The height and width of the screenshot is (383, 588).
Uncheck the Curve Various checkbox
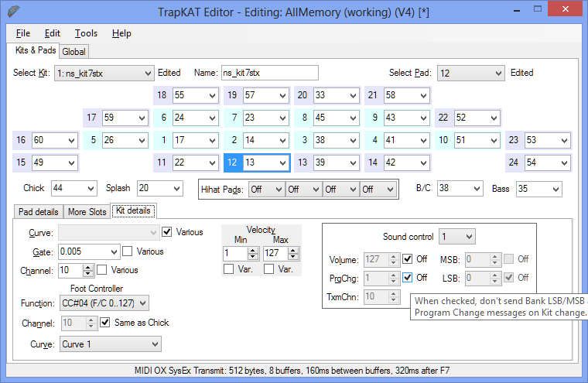tap(167, 232)
